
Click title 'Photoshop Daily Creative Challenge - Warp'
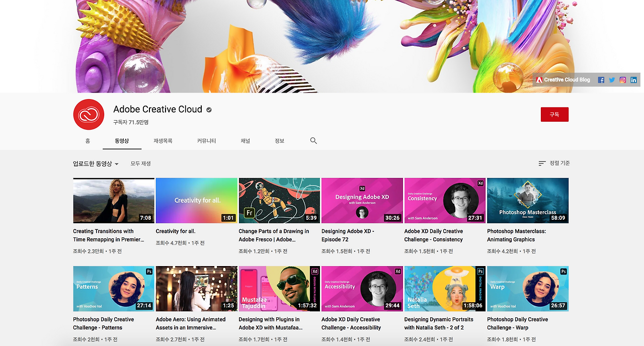518,323
